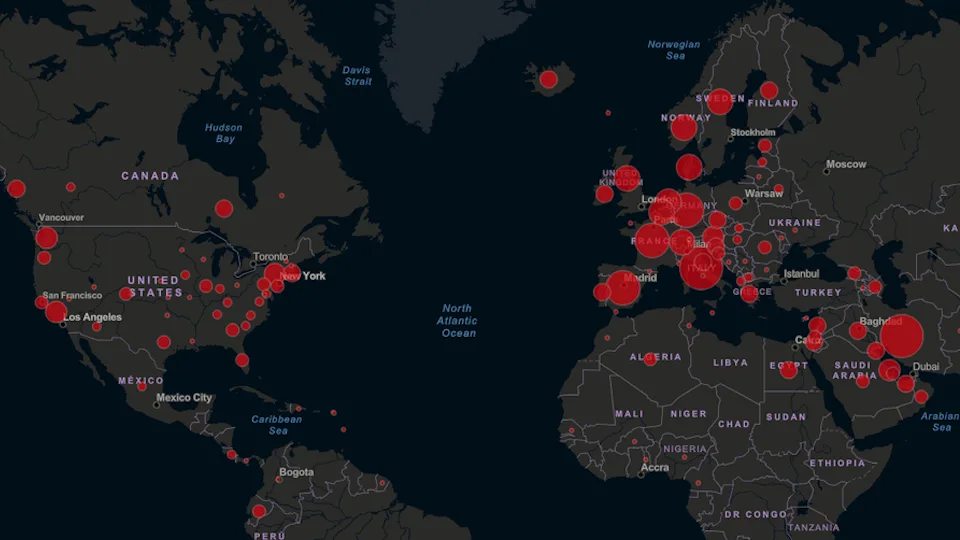Select the large red marker over Norway

pyautogui.click(x=684, y=128)
